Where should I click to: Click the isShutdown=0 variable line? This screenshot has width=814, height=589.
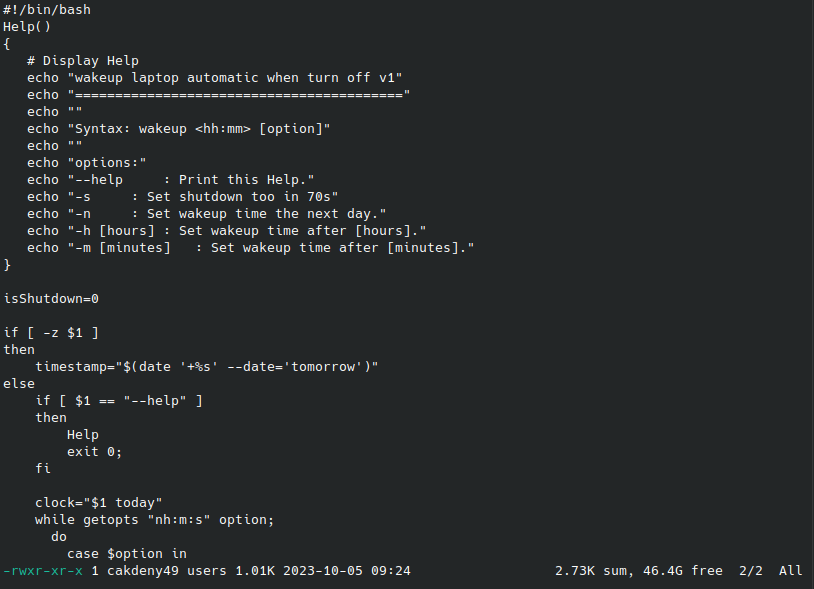pyautogui.click(x=51, y=298)
